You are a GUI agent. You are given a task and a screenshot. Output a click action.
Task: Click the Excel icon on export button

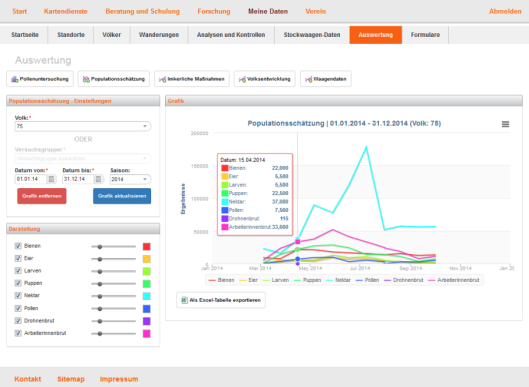point(184,300)
